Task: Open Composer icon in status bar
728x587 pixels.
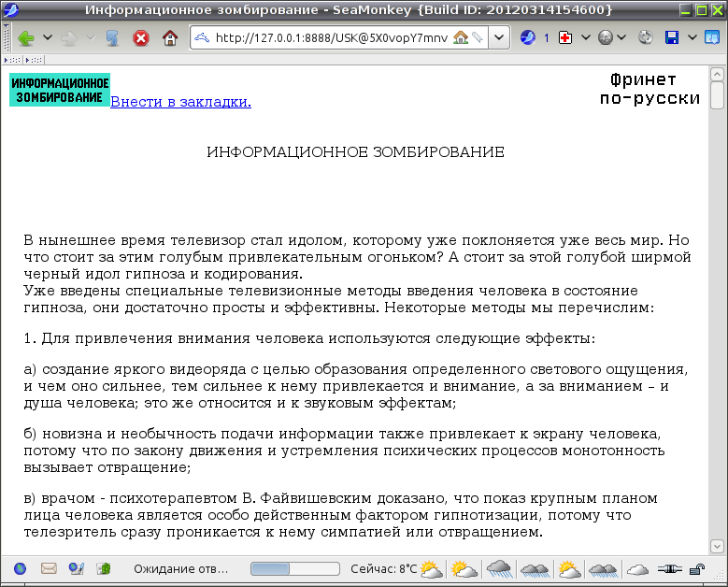Action: click(77, 568)
